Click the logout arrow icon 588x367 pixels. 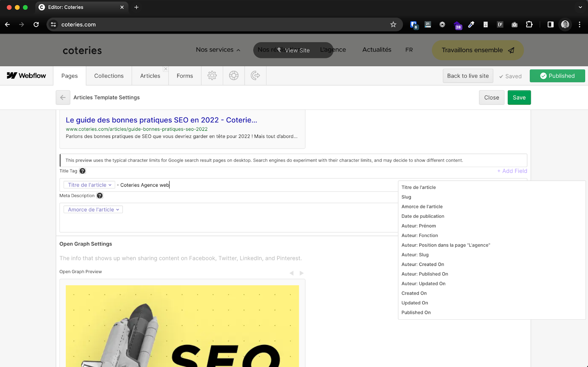[255, 76]
